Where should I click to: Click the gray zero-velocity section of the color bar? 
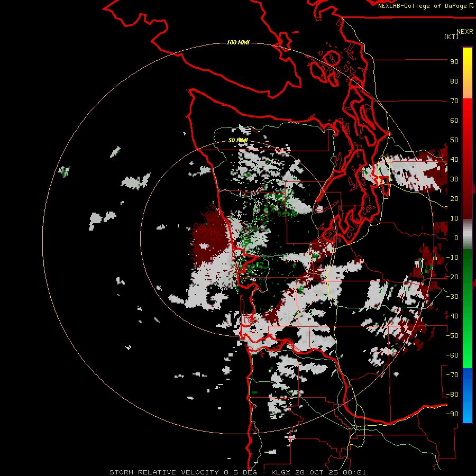click(467, 234)
